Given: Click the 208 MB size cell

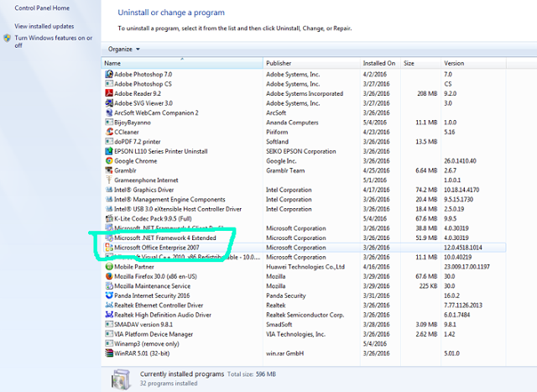Looking at the screenshot, I should tap(427, 93).
